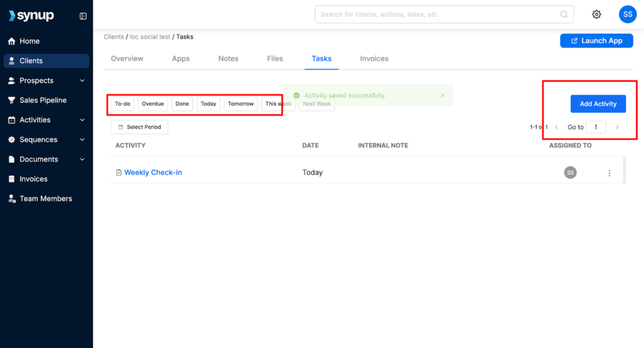
Task: Switch to the Overview tab
Action: pos(127,59)
